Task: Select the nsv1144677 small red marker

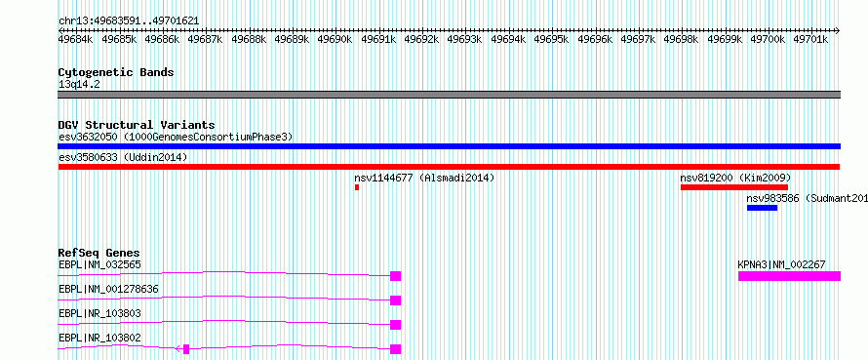Action: click(357, 187)
